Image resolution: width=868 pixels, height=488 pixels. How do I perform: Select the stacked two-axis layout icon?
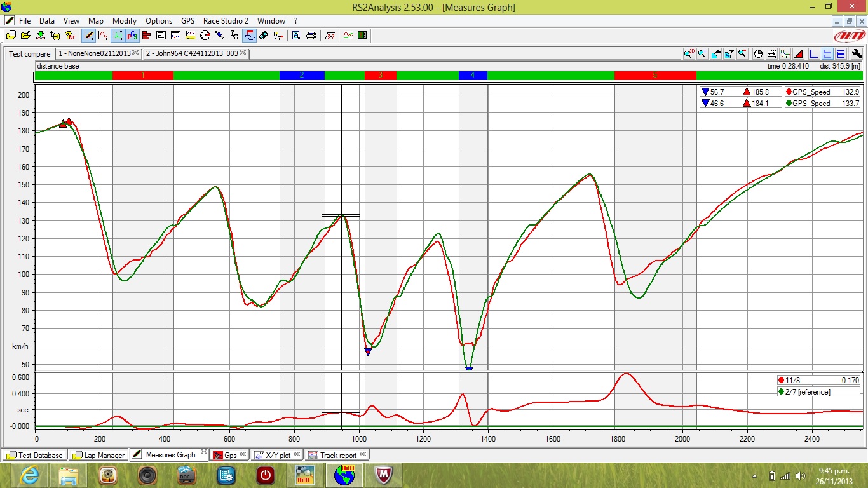pyautogui.click(x=828, y=54)
